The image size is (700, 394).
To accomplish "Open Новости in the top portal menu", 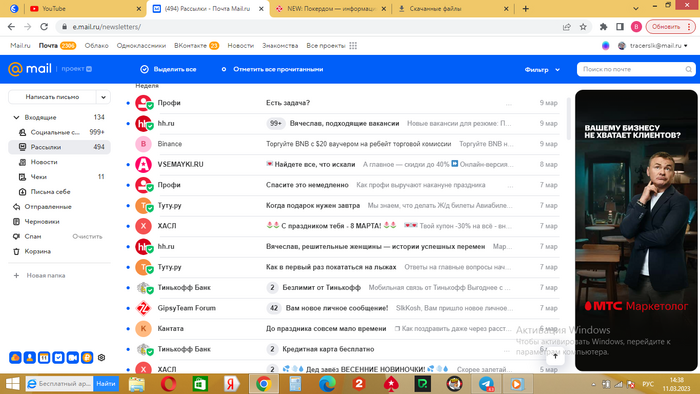I will tap(241, 46).
